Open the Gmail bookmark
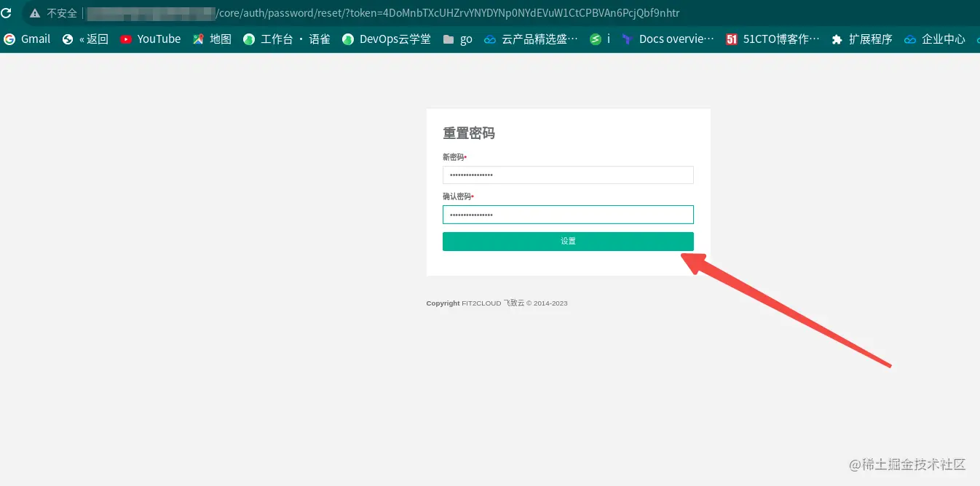 (x=27, y=39)
